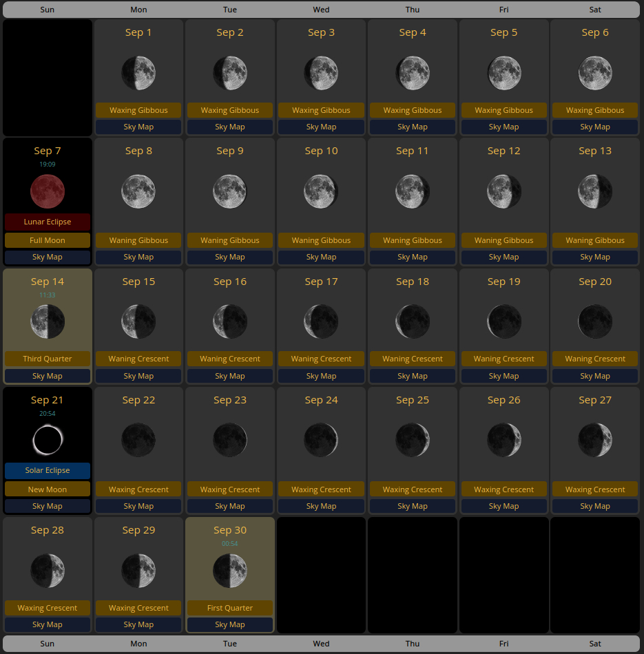Click the Sep 26 moon phase image
644x654 pixels.
(x=503, y=440)
